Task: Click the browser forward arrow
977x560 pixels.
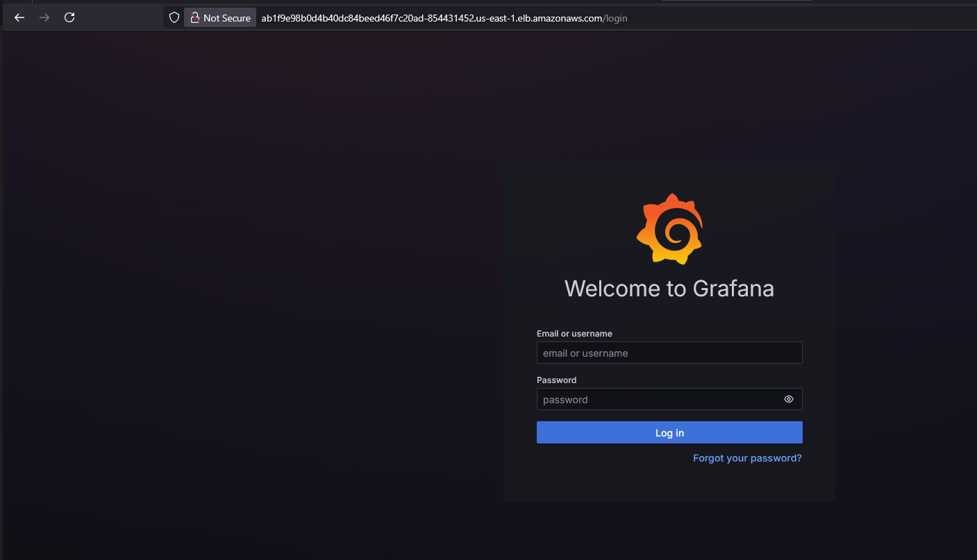Action: point(44,18)
